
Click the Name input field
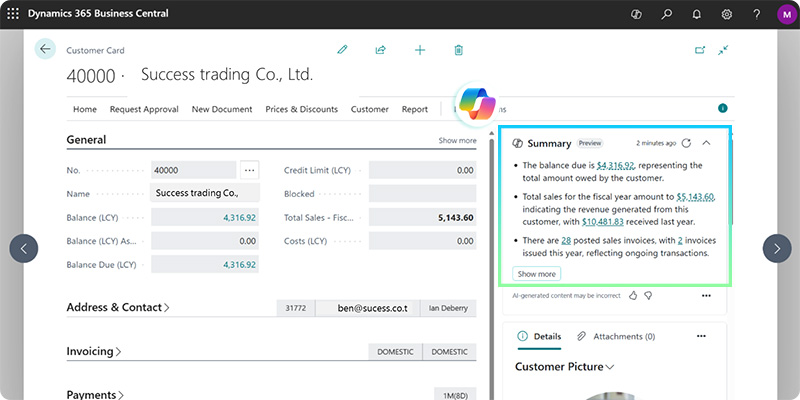206,193
